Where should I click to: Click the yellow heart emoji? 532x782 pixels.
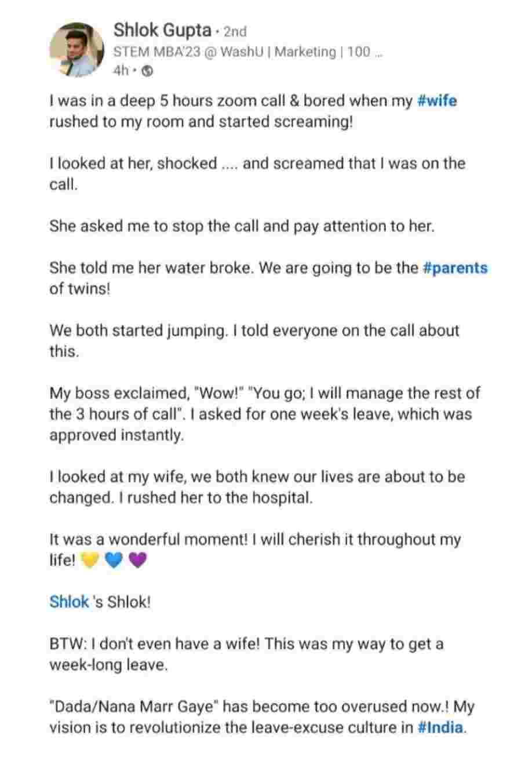pyautogui.click(x=90, y=561)
